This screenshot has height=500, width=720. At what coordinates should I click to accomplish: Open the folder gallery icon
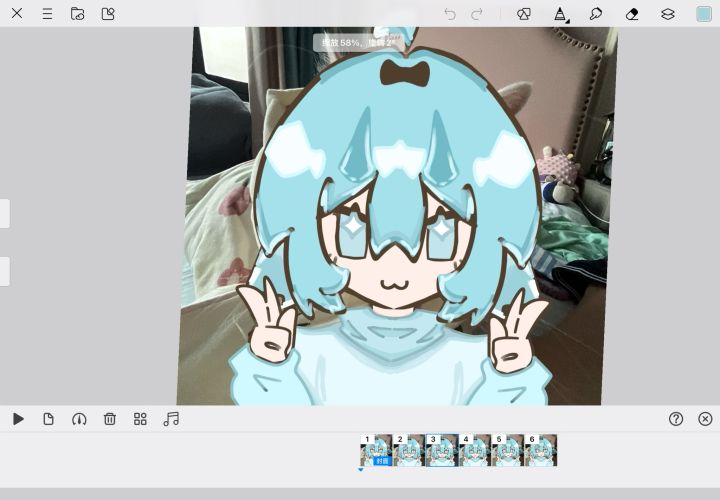[77, 14]
